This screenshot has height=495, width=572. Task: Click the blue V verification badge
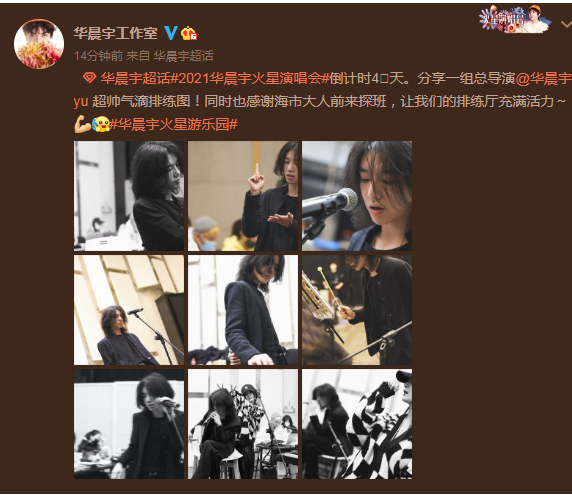click(171, 33)
